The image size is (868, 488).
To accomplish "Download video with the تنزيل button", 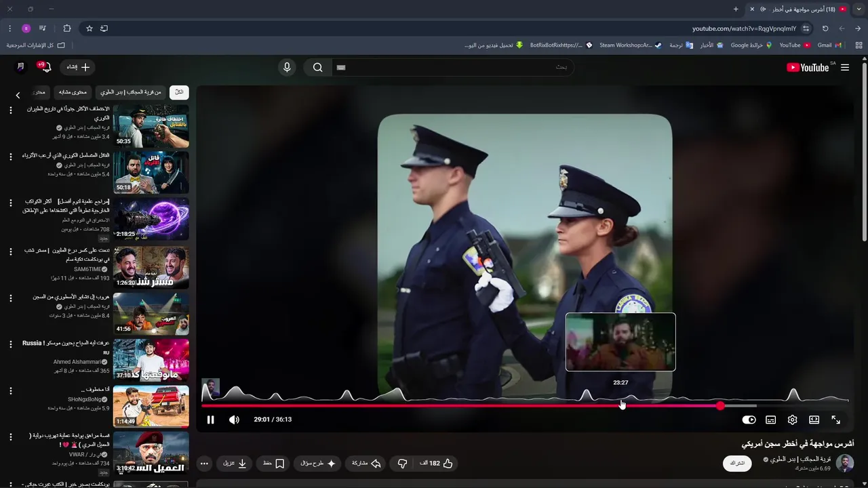I will pyautogui.click(x=235, y=464).
